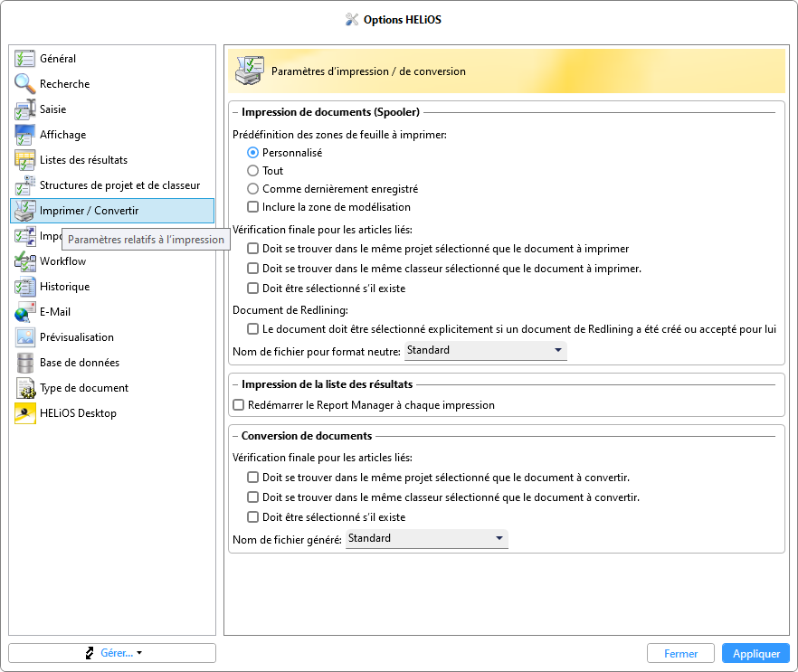This screenshot has width=798, height=672.
Task: Click the Prévisualisation picture icon
Action: [x=24, y=337]
